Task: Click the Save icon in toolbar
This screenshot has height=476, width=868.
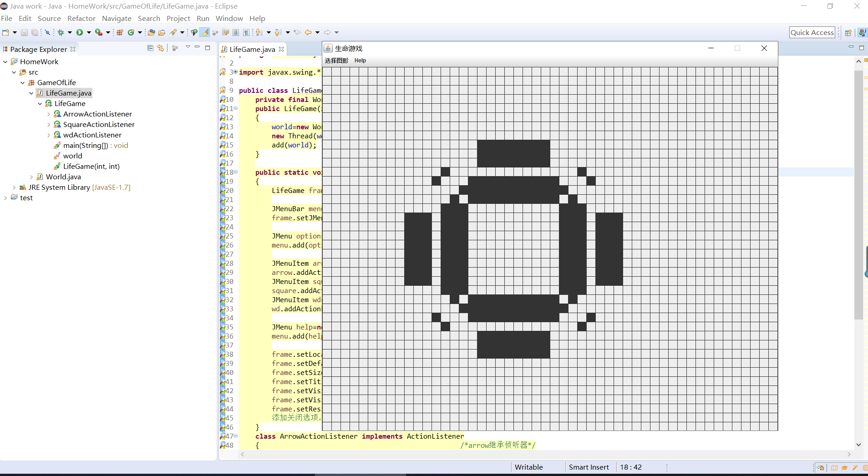Action: [x=25, y=32]
